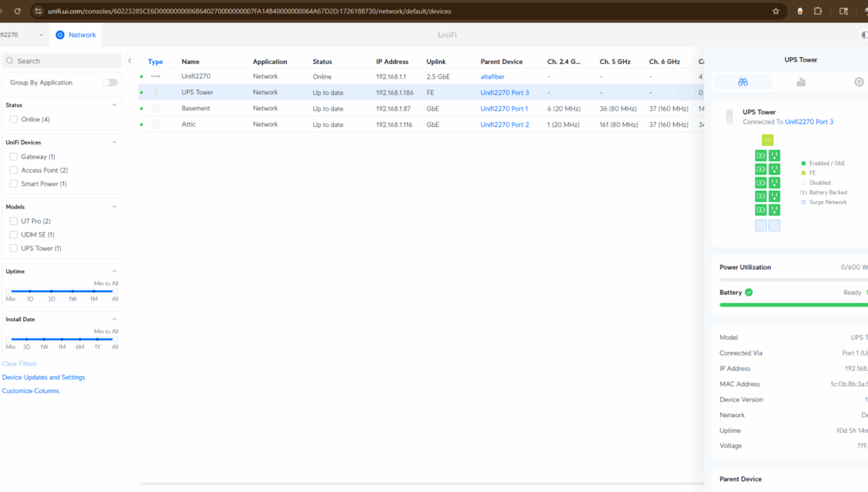Switch to the Network tab

click(x=76, y=35)
